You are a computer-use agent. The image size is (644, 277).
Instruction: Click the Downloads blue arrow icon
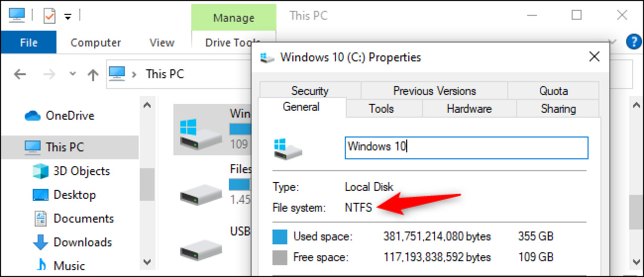(x=41, y=243)
